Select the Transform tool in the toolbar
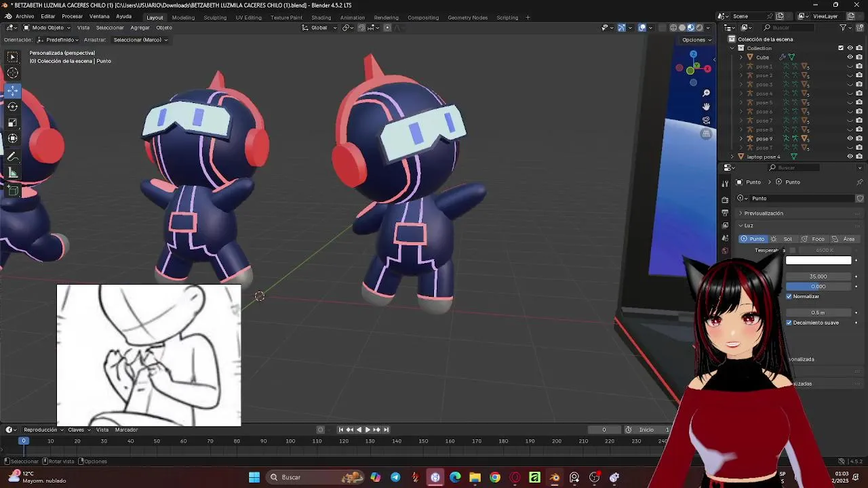The image size is (868, 488). coord(12,138)
